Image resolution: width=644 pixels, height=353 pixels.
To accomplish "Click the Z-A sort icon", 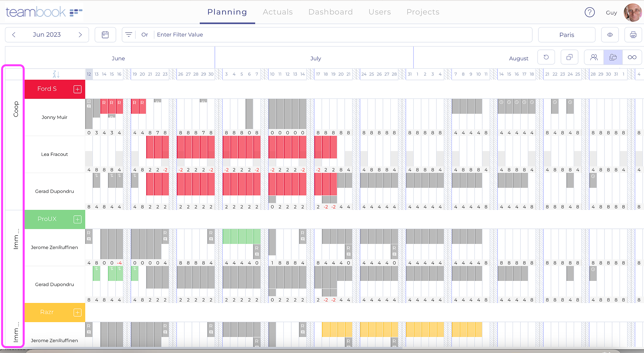I will pyautogui.click(x=56, y=74).
